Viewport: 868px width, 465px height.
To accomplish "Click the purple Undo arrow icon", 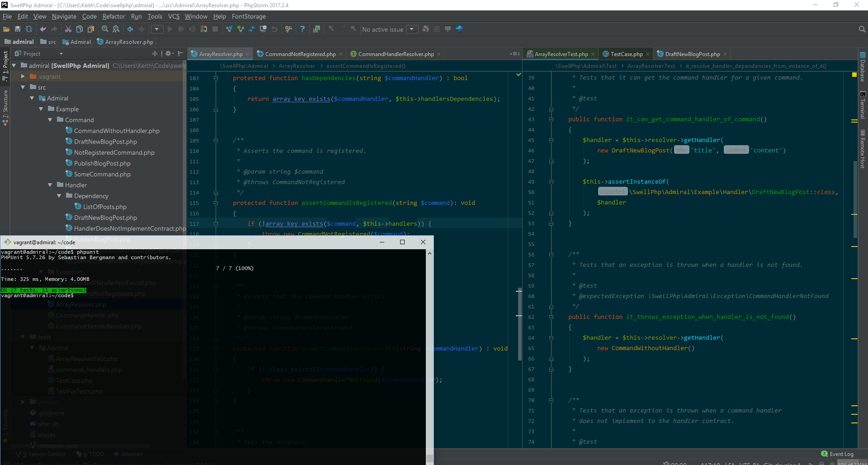I will [43, 29].
